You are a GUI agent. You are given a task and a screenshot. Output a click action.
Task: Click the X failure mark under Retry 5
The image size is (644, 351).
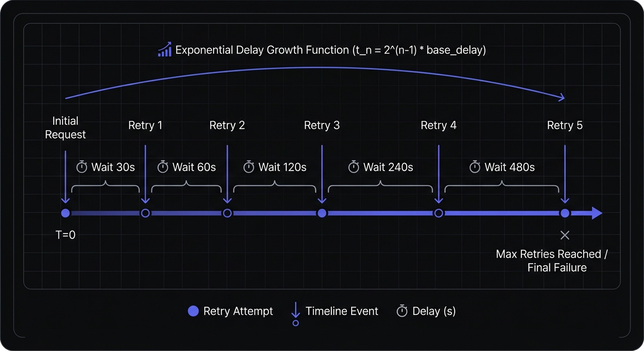coord(565,235)
